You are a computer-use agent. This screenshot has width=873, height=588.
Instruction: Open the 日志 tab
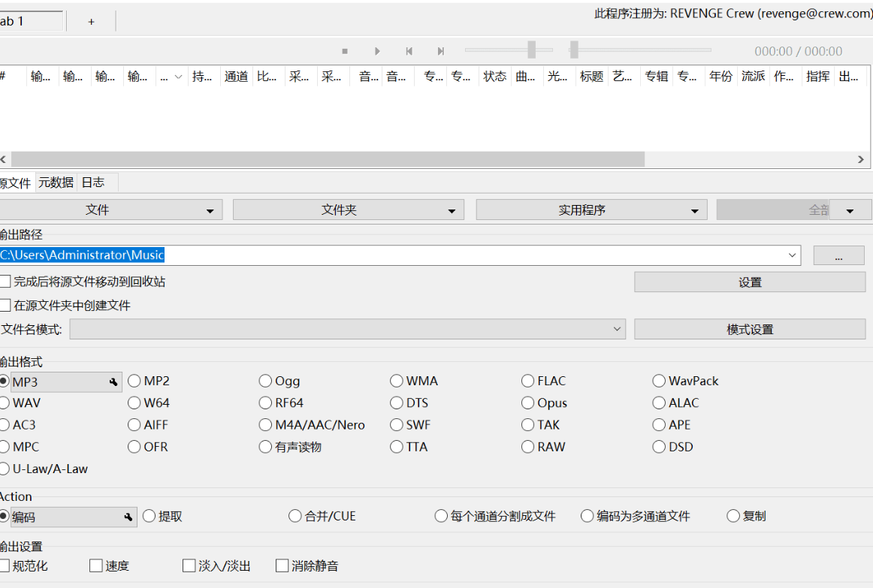coord(93,182)
